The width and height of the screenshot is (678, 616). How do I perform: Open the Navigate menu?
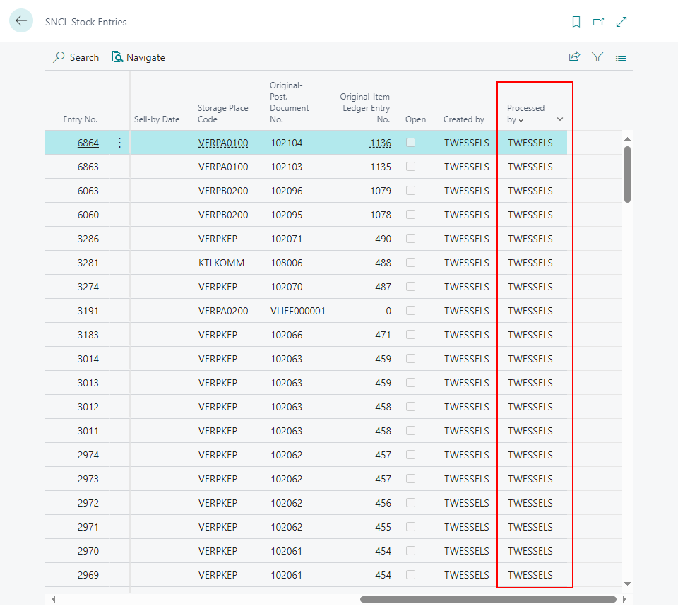point(138,57)
